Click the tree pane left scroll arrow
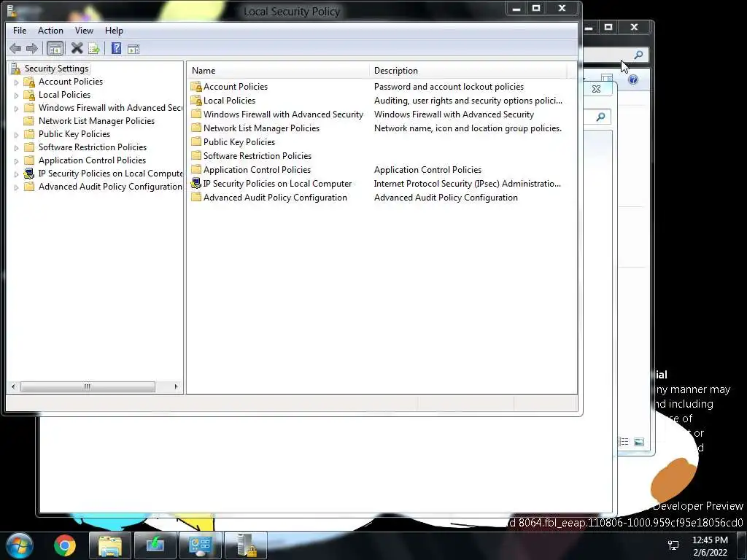This screenshot has height=560, width=747. 13,386
